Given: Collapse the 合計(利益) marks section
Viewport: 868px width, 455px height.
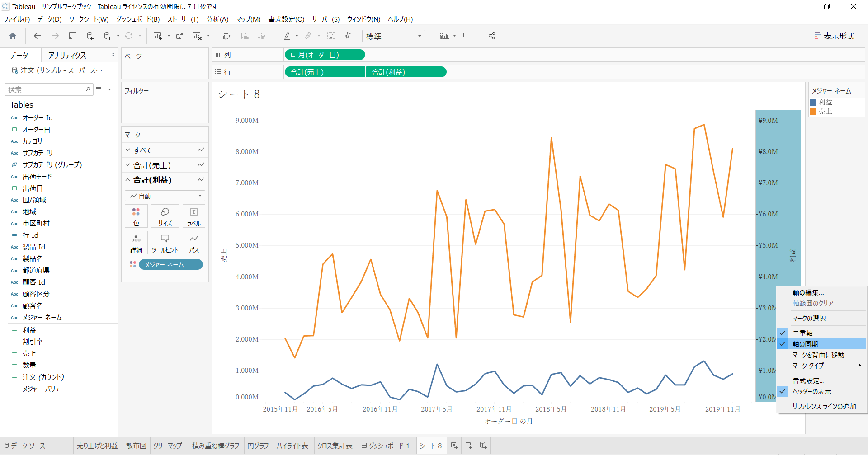Looking at the screenshot, I should (127, 180).
